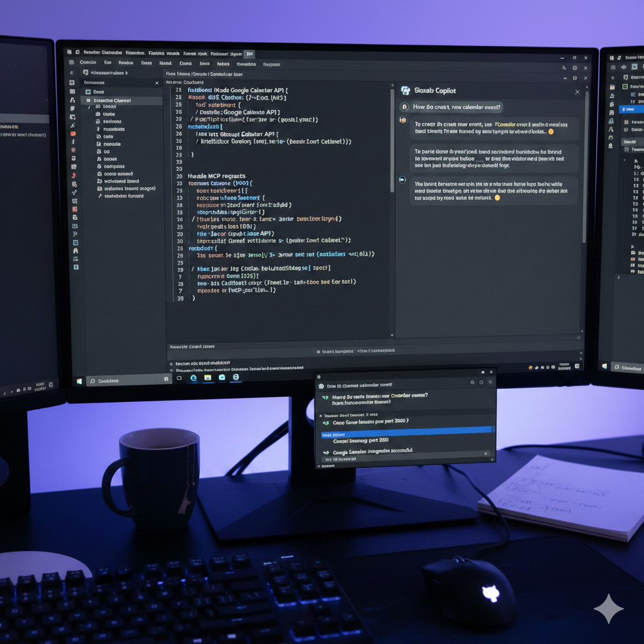
Task: Click the red icon in the left activity bar
Action: coord(74,133)
